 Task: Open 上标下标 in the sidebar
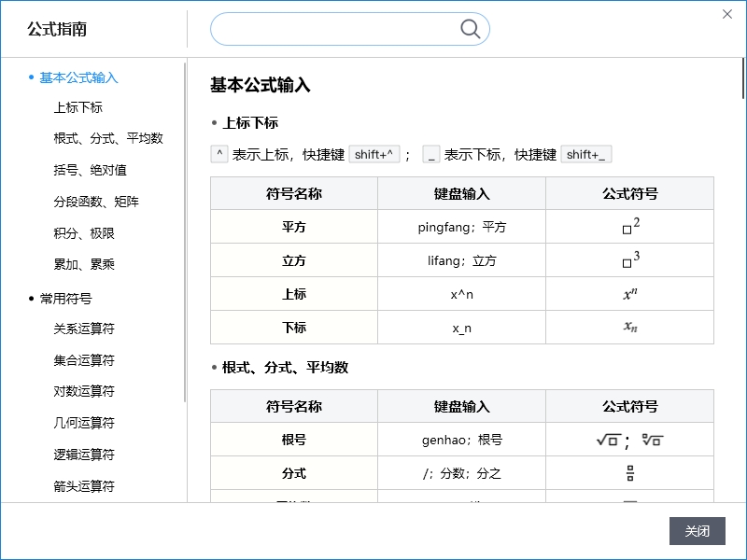[78, 107]
